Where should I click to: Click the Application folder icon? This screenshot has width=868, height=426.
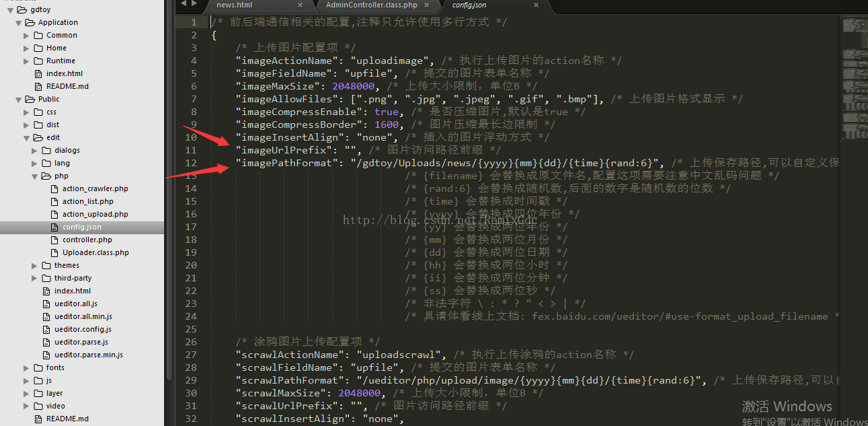pos(30,22)
